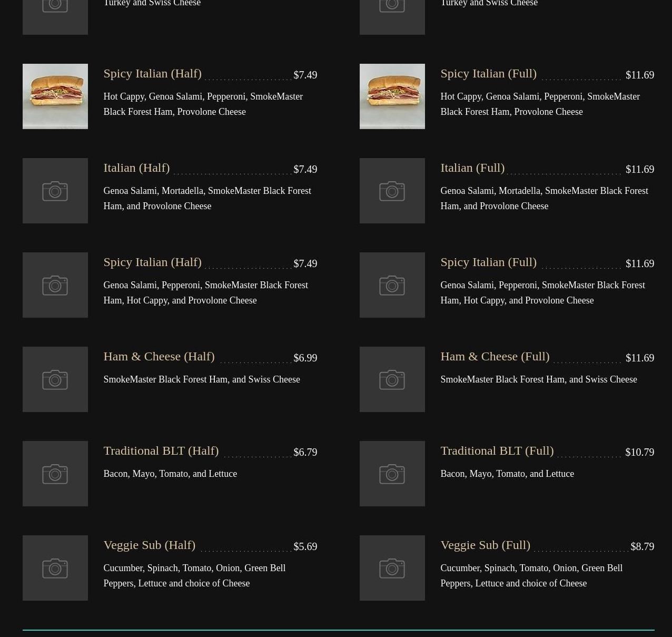
Task: Click camera placeholder beside Ham & Cheese (Half)
Action: pos(55,379)
